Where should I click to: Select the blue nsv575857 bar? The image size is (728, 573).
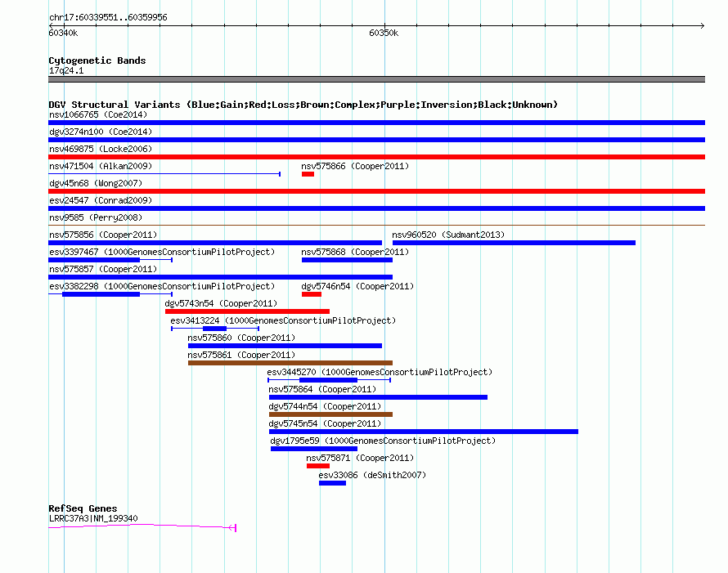[221, 277]
